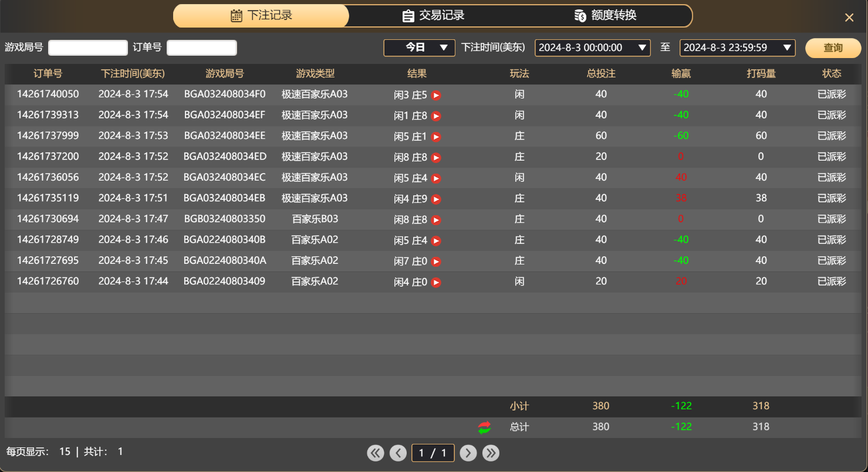
Task: Go to the next page arrow
Action: click(468, 453)
